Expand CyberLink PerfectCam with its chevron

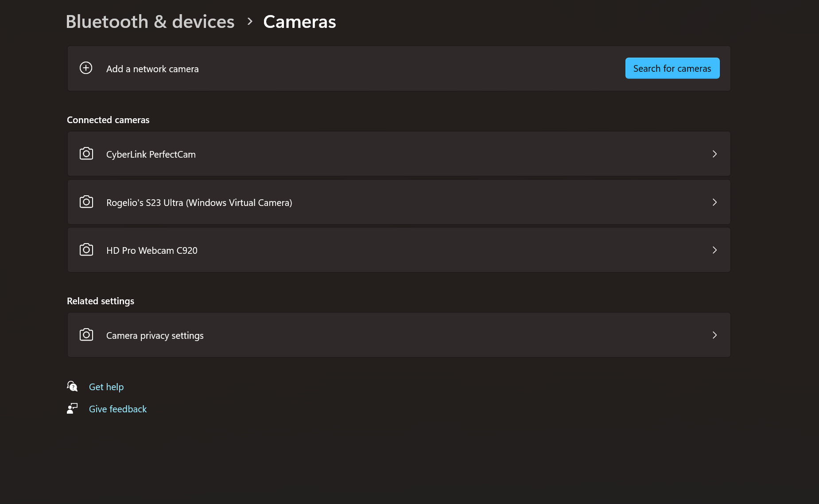click(714, 154)
